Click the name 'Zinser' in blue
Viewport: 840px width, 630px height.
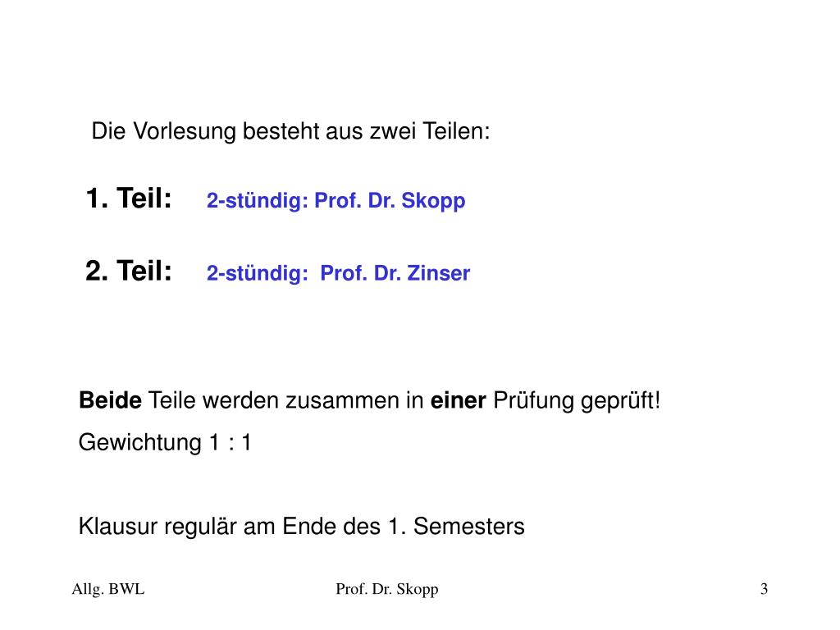tap(439, 273)
